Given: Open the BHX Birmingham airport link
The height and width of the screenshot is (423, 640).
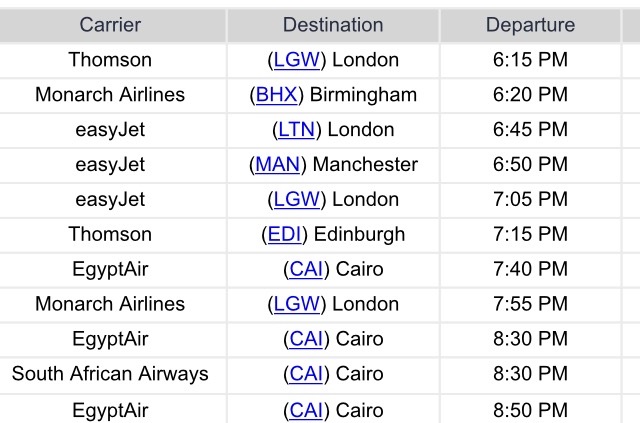Looking at the screenshot, I should [277, 95].
